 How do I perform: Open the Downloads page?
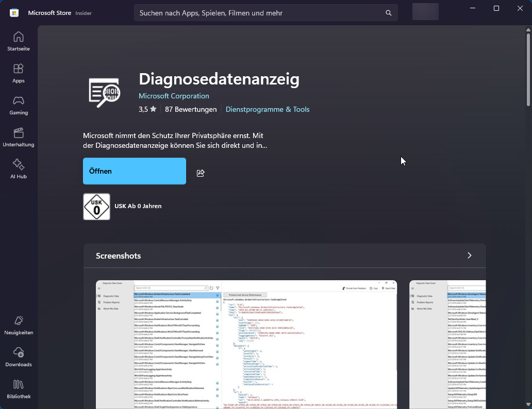[x=19, y=357]
